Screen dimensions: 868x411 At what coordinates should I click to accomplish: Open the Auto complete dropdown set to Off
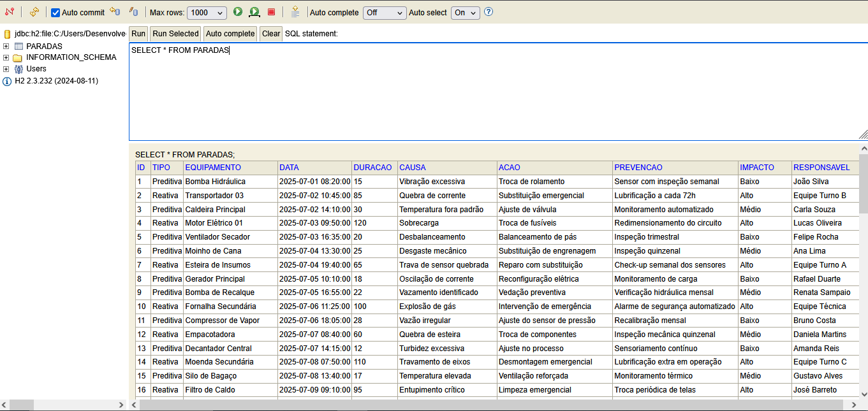[385, 13]
